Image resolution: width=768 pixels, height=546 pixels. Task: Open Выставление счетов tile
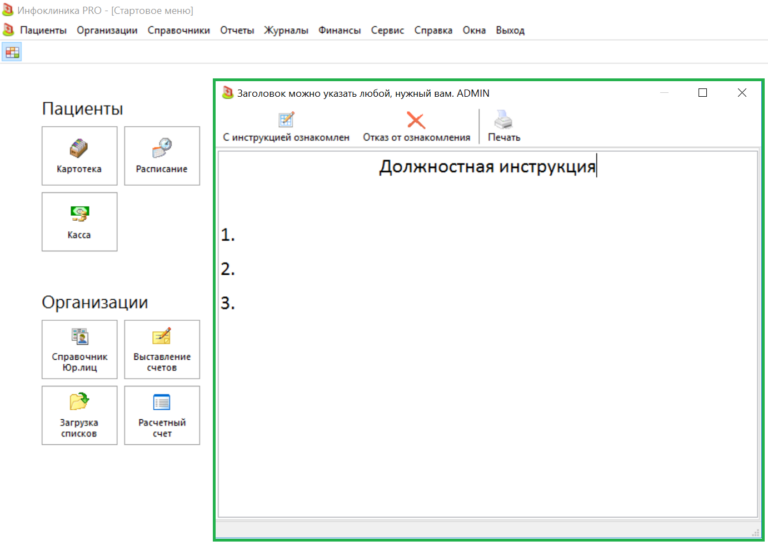(x=162, y=349)
